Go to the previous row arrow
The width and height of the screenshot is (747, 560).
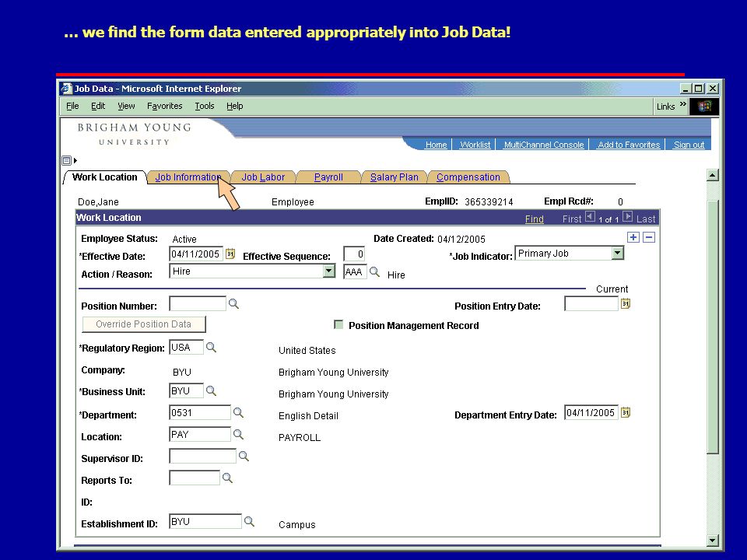pyautogui.click(x=590, y=217)
